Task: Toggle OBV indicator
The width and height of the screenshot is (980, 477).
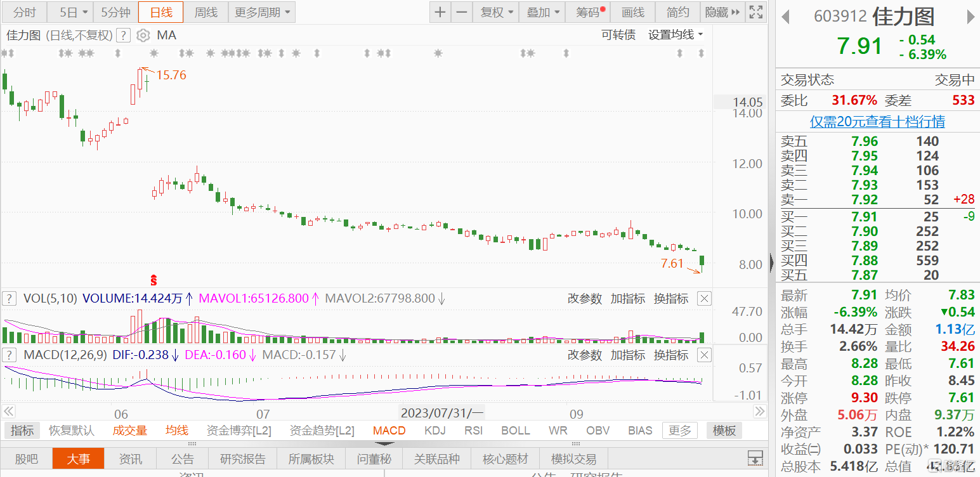Action: 598,431
